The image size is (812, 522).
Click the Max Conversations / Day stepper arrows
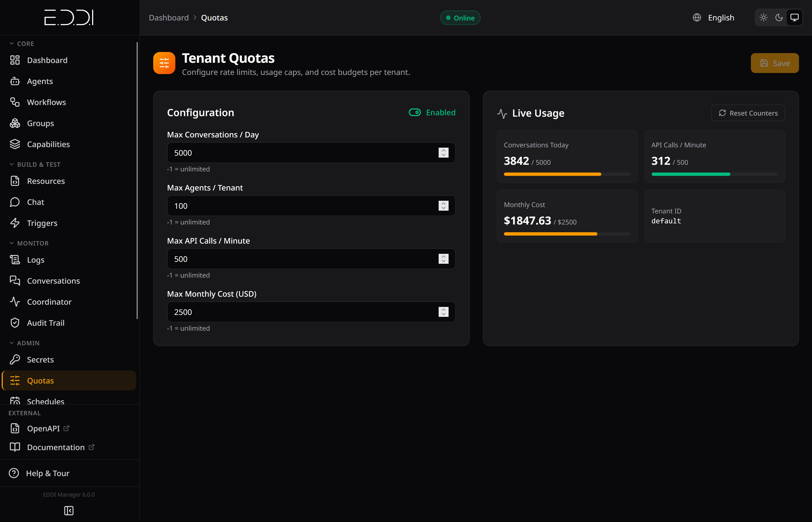443,153
